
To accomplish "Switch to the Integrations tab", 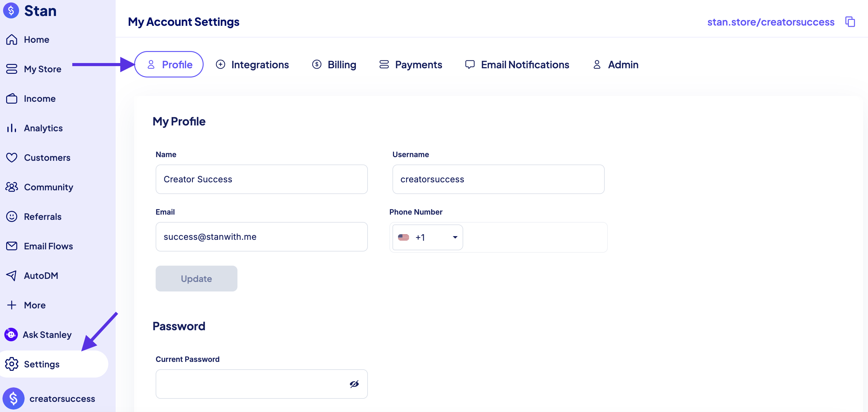I will [x=252, y=64].
